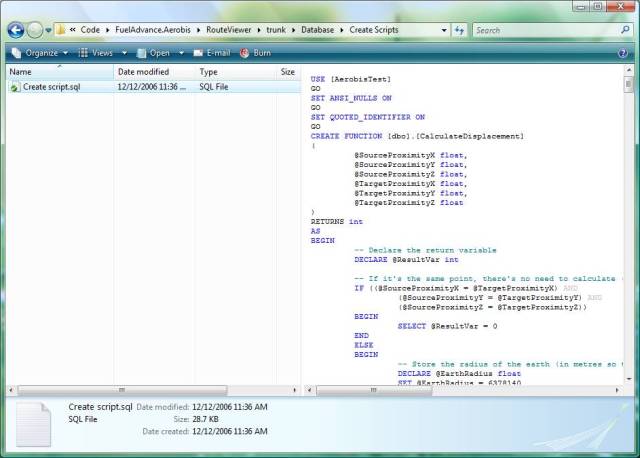
Task: Click the search magnifier icon
Action: click(x=624, y=30)
